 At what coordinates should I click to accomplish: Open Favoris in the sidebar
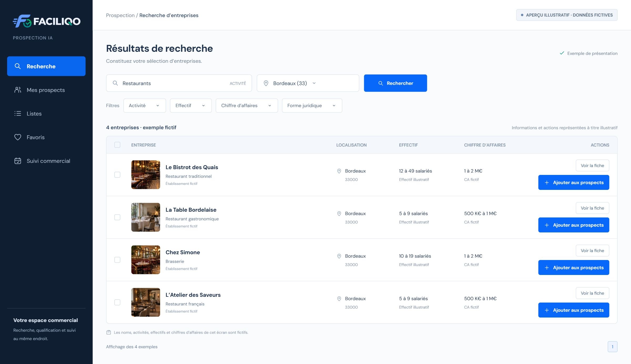[x=46, y=137]
